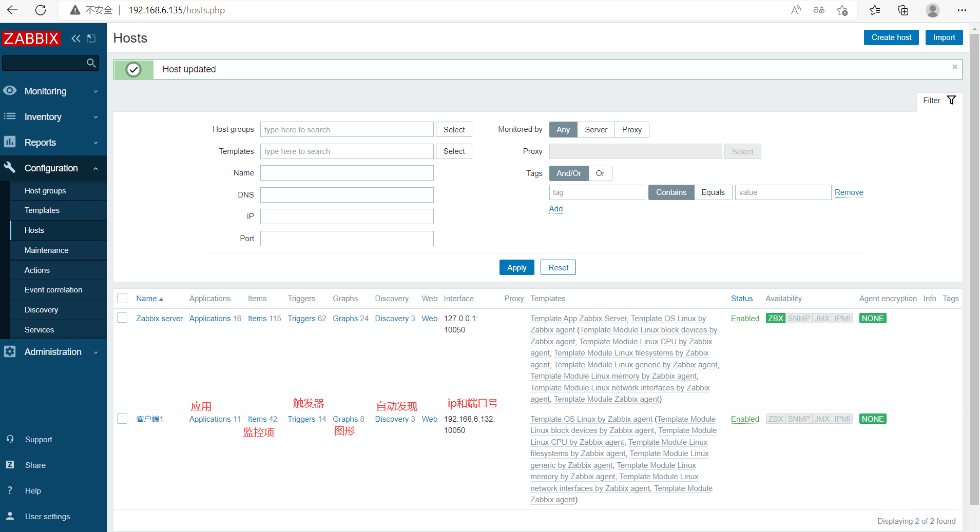Viewport: 980px width, 532px height.
Task: Select Server for Monitored by
Action: (x=596, y=130)
